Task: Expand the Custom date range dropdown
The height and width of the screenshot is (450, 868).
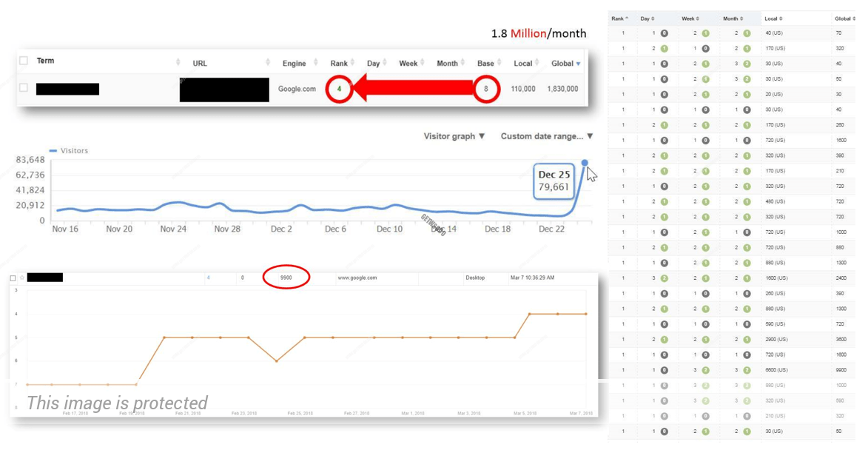Action: point(547,136)
